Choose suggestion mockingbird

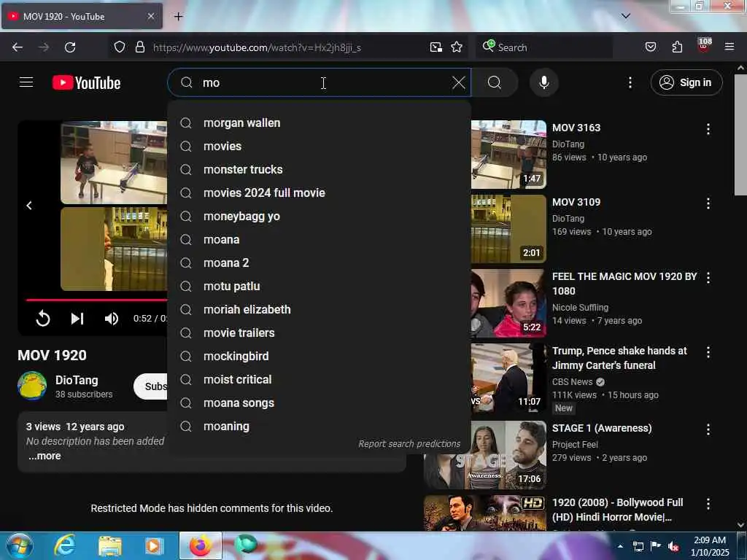[x=320, y=356]
